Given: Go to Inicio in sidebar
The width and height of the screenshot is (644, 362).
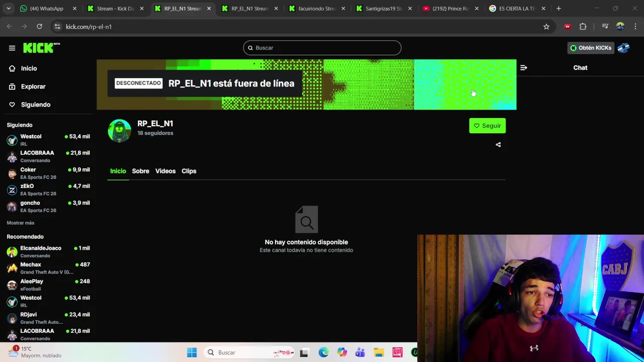Looking at the screenshot, I should coord(29,68).
